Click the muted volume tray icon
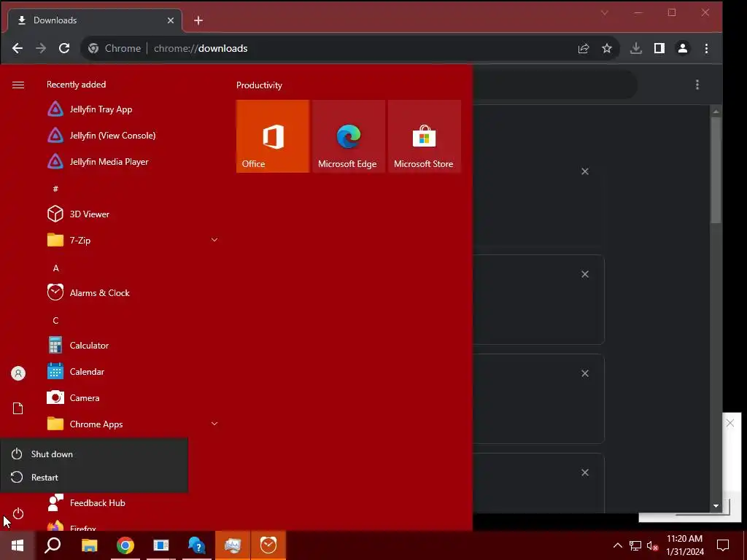The width and height of the screenshot is (747, 560). (x=652, y=545)
